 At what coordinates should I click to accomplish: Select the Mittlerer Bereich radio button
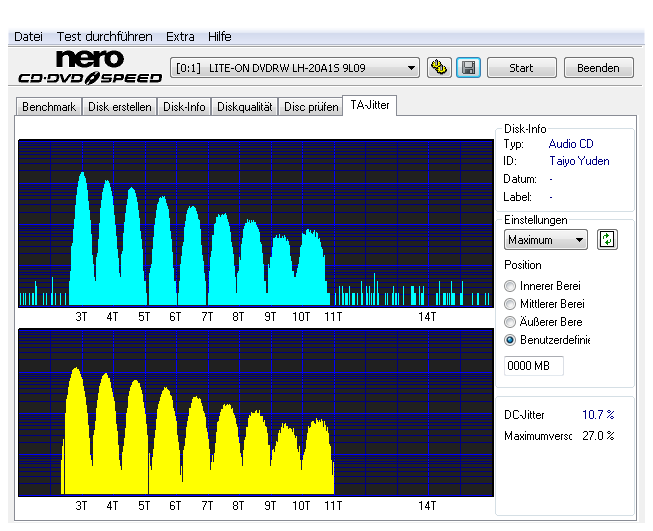click(510, 304)
